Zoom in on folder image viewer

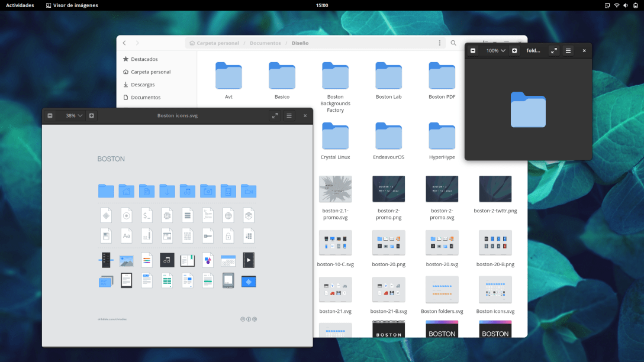[514, 50]
